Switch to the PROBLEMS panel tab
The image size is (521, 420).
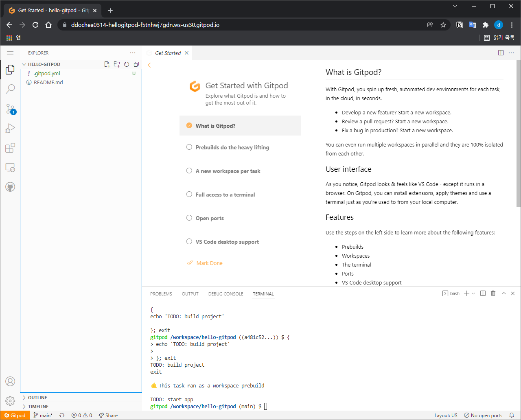[161, 294]
